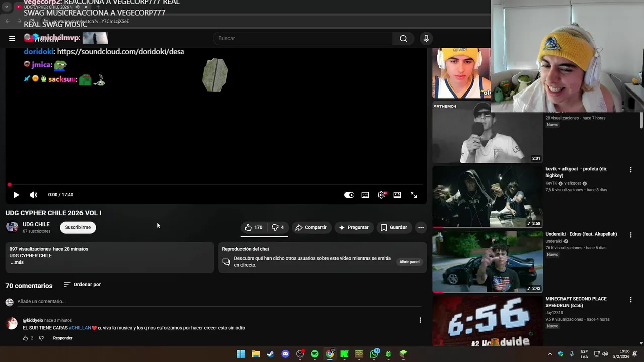The image size is (644, 362).
Task: Open more actions ellipsis under the video
Action: tap(421, 227)
